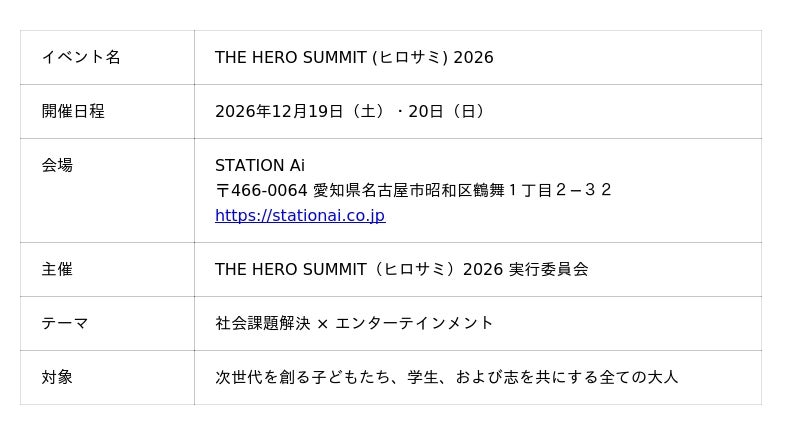Viewport: 800px width, 435px height.
Task: Click the 開催日程 label cell
Action: (73, 112)
